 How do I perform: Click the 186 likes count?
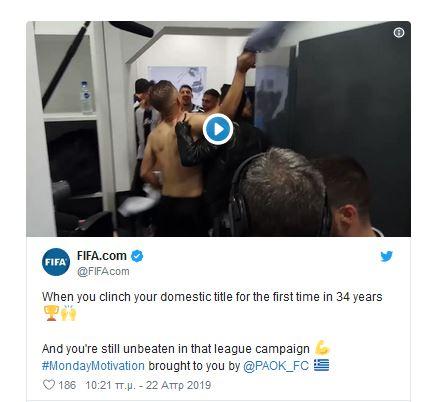pos(67,385)
